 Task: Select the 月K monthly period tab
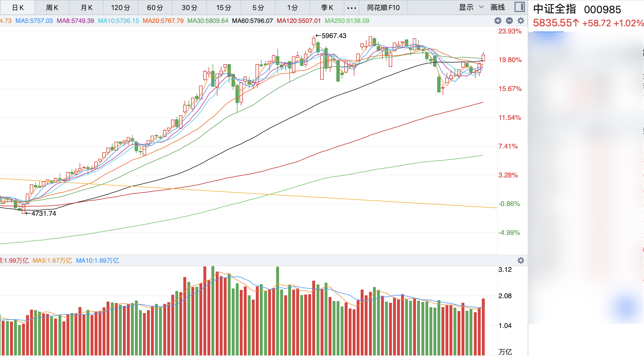(86, 8)
